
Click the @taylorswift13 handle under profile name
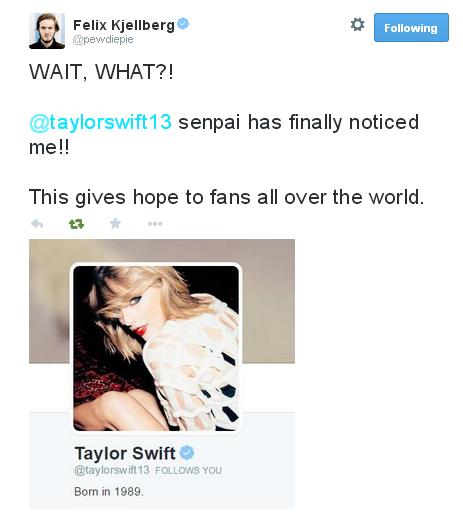(112, 470)
